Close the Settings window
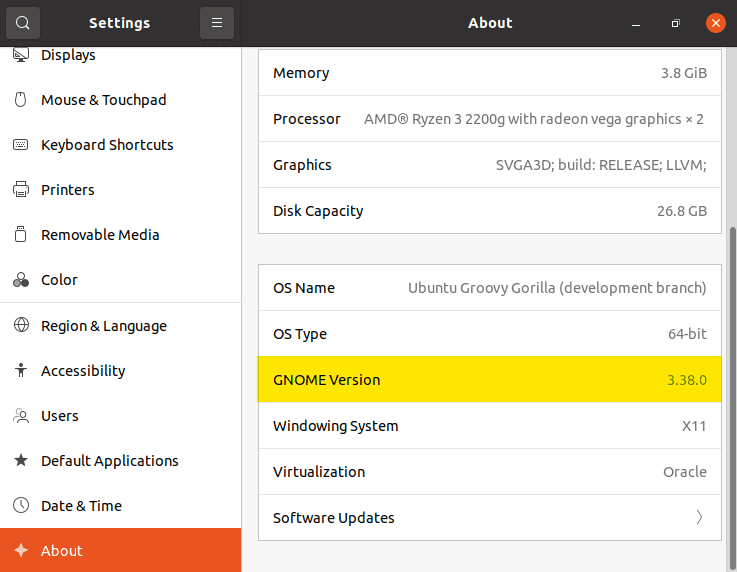The width and height of the screenshot is (737, 572). tap(716, 23)
